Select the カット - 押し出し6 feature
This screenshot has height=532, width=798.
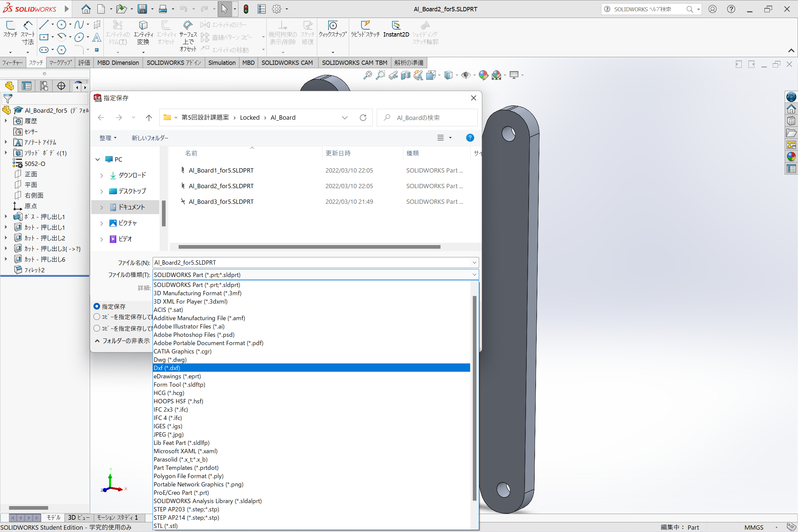coord(45,259)
